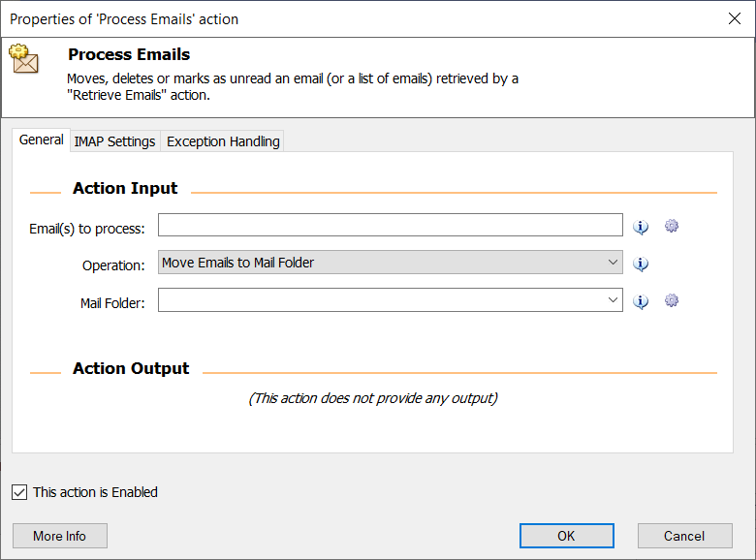View the info tooltip icon for Operation
The width and height of the screenshot is (756, 560).
pyautogui.click(x=641, y=264)
